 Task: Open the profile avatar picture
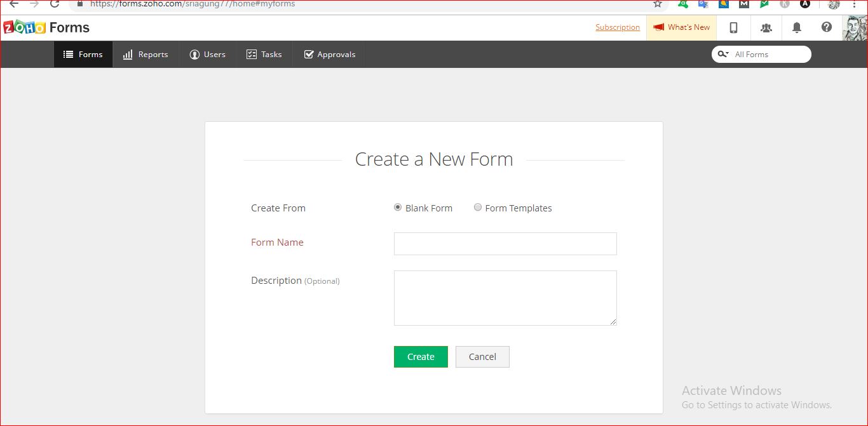pos(855,28)
